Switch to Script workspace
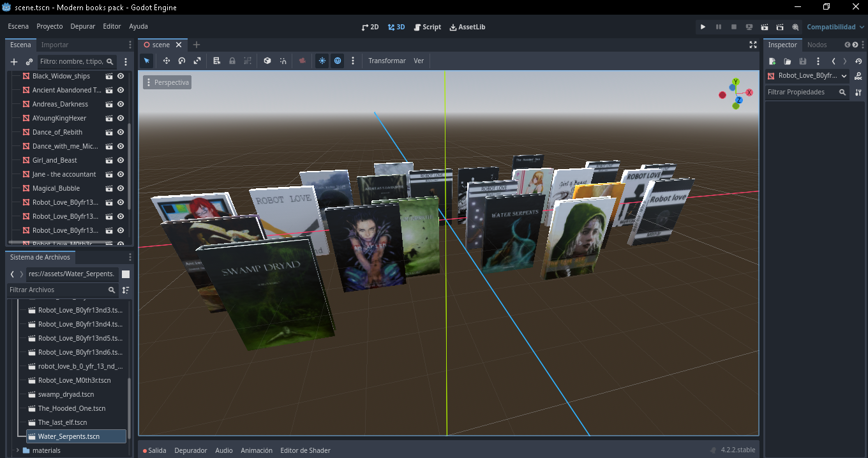 428,27
